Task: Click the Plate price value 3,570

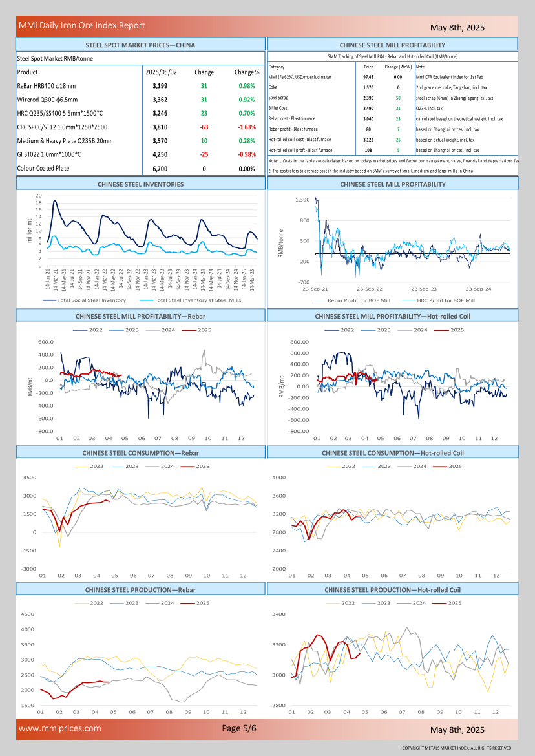Action: (160, 141)
